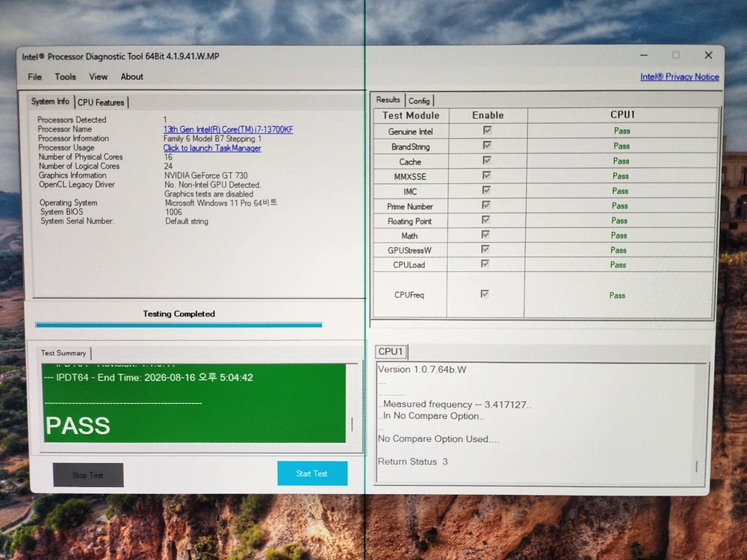Toggle the Floating Point enable checkbox
747x560 pixels.
click(x=486, y=220)
